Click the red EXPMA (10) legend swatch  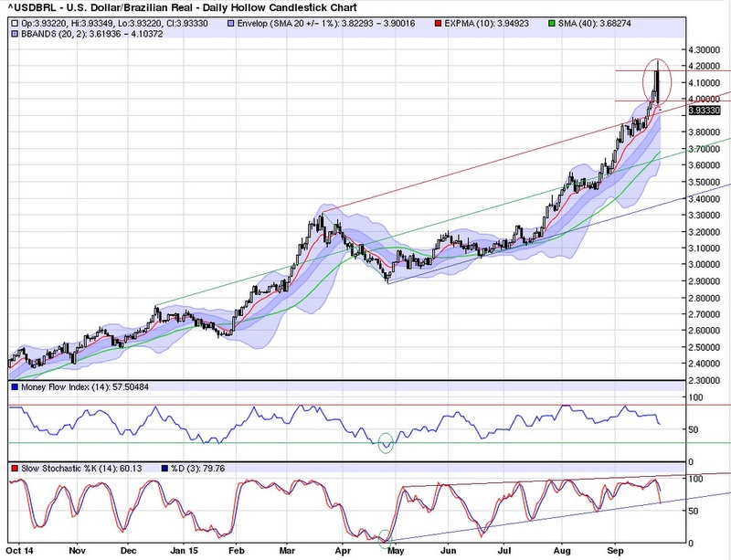[x=438, y=24]
